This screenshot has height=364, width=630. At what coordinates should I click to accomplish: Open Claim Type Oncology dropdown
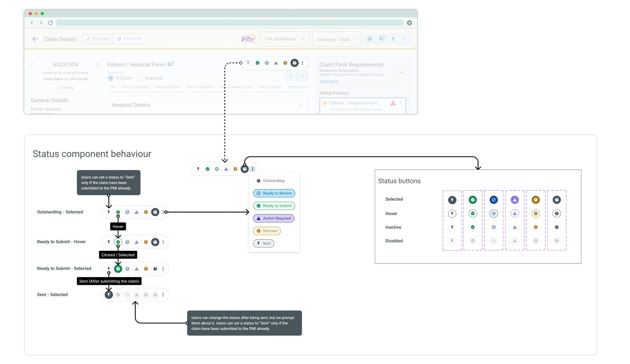[336, 39]
